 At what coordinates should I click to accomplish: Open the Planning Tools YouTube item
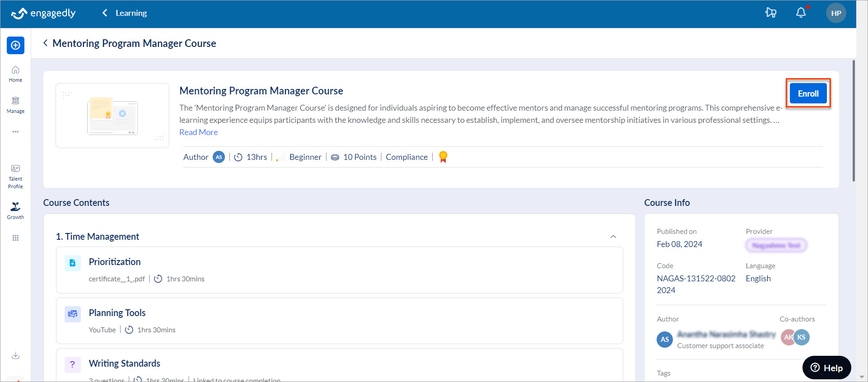point(117,313)
